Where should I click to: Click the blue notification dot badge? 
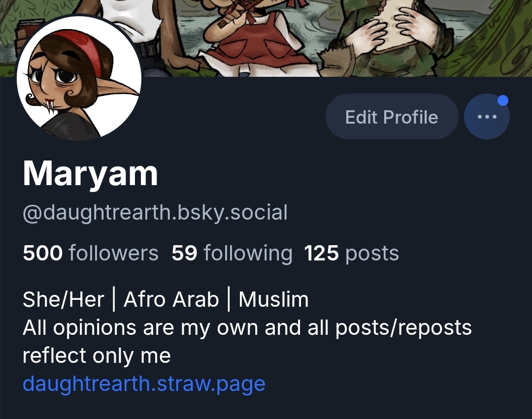[502, 100]
